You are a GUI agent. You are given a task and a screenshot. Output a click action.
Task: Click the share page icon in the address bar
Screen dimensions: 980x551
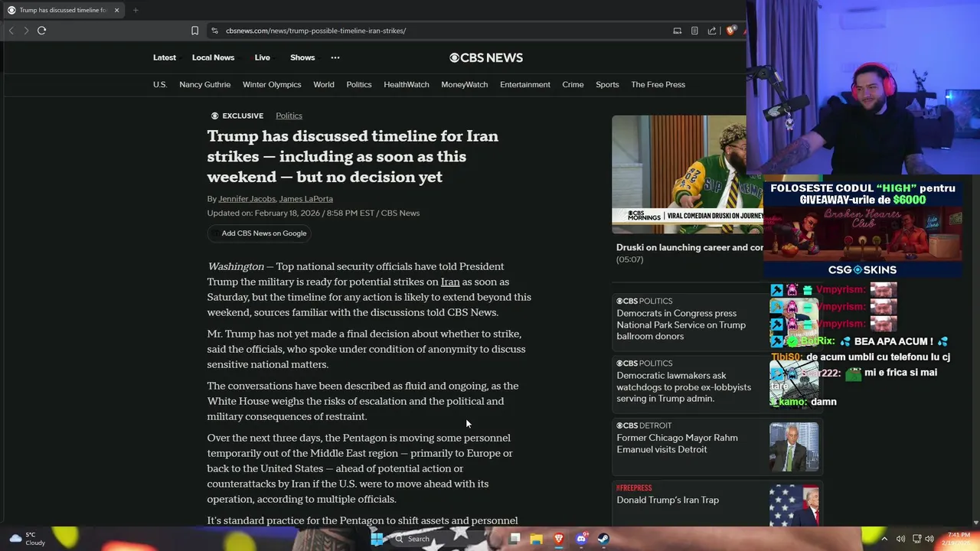[712, 31]
